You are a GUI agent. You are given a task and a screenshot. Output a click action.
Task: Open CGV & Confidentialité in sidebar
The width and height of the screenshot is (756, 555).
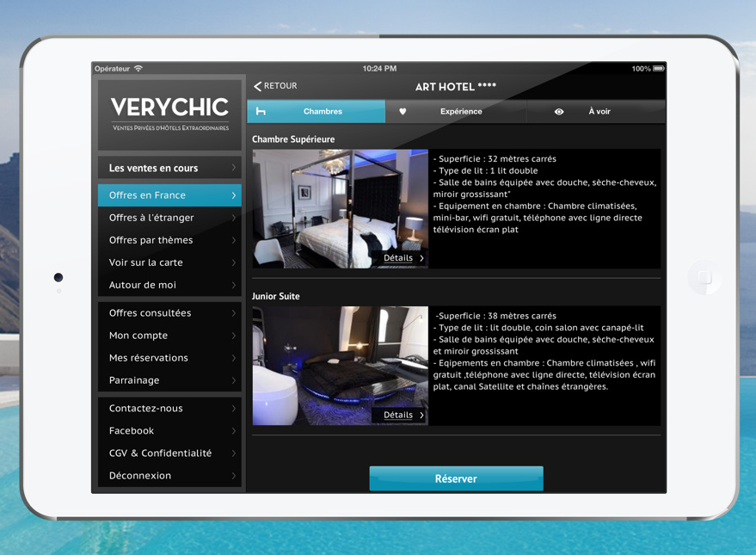pos(169,453)
